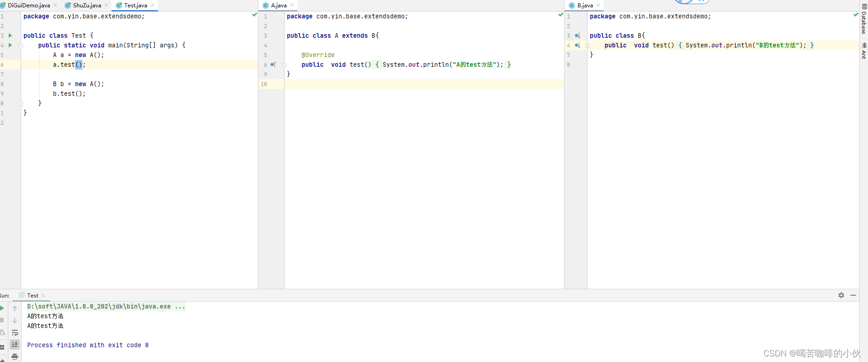Click Test.java inspection green checkmark
Viewport: 868px width, 362px height.
pyautogui.click(x=255, y=15)
